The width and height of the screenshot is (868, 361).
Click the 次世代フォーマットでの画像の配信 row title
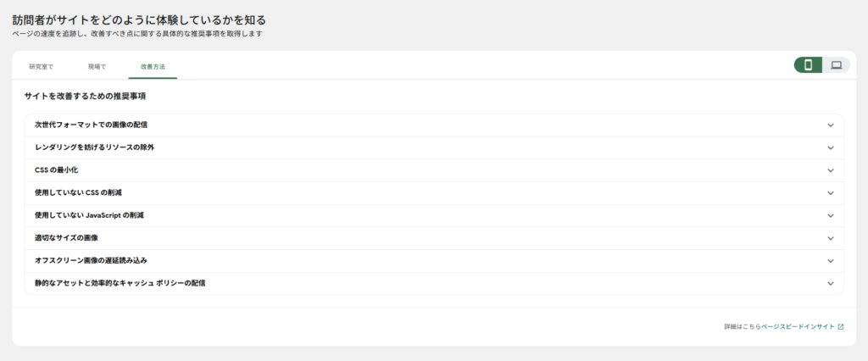pos(91,125)
